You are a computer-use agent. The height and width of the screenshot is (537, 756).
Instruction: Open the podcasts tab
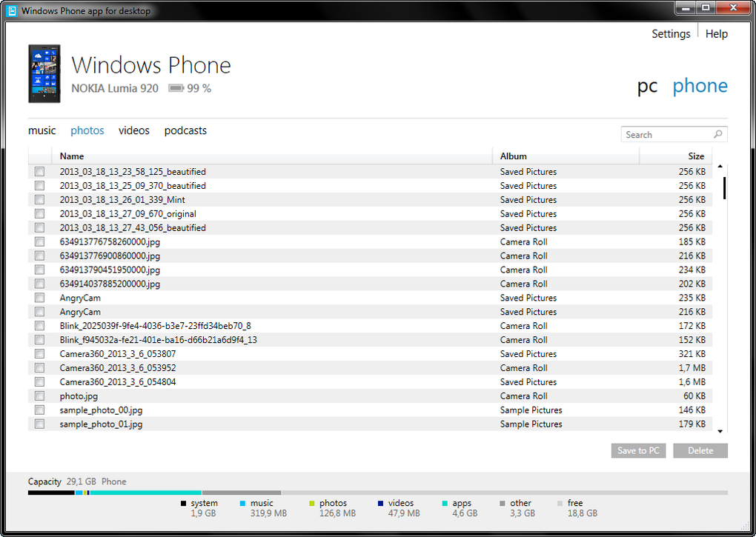[x=185, y=130]
